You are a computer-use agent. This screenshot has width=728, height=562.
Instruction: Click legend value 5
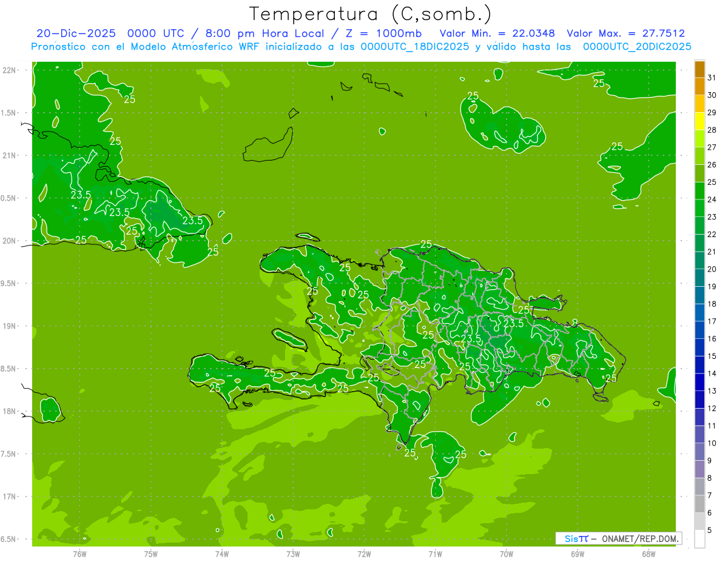[710, 530]
